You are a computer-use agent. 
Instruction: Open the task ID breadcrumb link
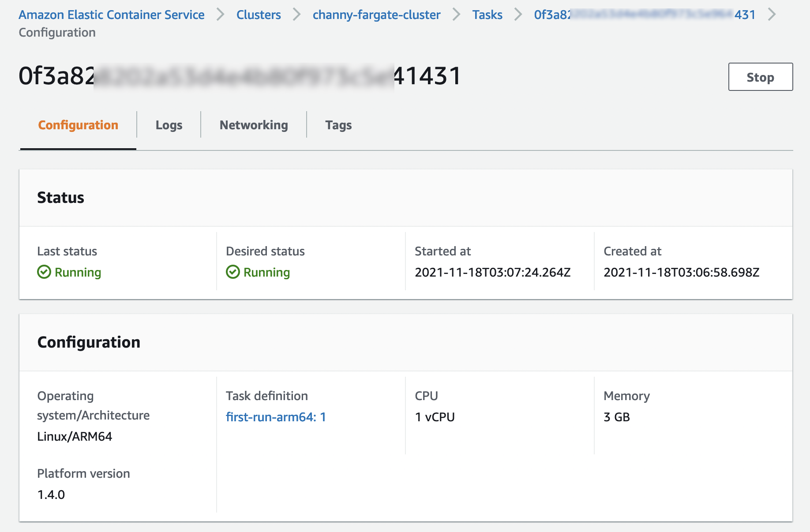click(x=645, y=15)
